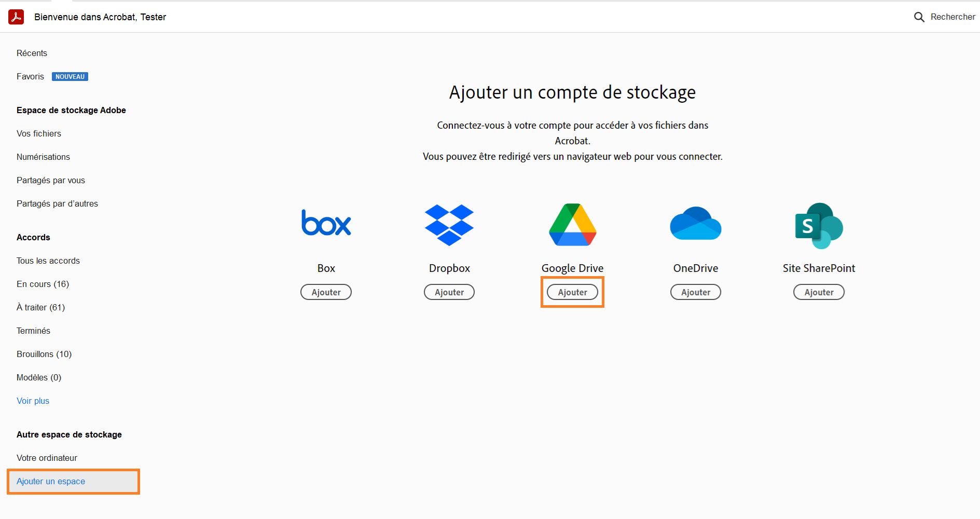The image size is (980, 519).
Task: Click Ajouter under Google Drive
Action: coord(572,292)
